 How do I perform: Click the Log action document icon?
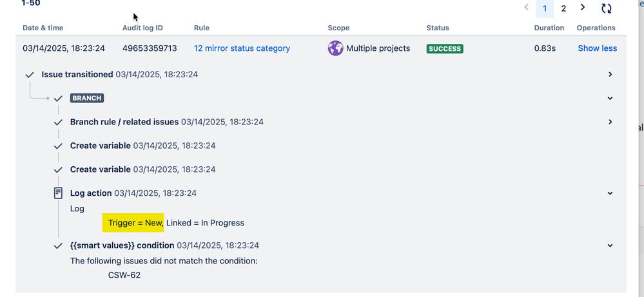[x=58, y=193]
